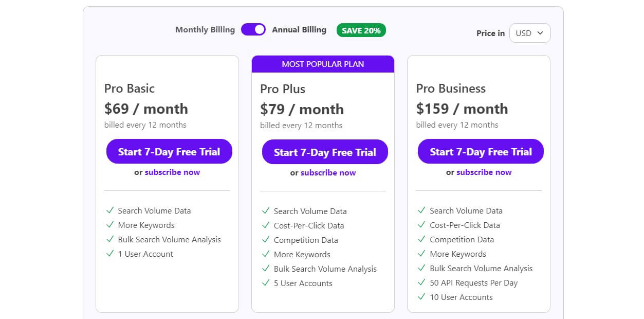Click the checkmark next to 50 API Requests Per Day
644x319 pixels.
422,282
